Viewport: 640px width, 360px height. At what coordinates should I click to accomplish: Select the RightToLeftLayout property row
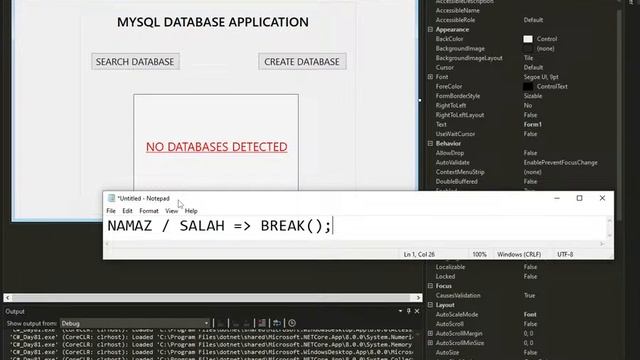pyautogui.click(x=522, y=115)
